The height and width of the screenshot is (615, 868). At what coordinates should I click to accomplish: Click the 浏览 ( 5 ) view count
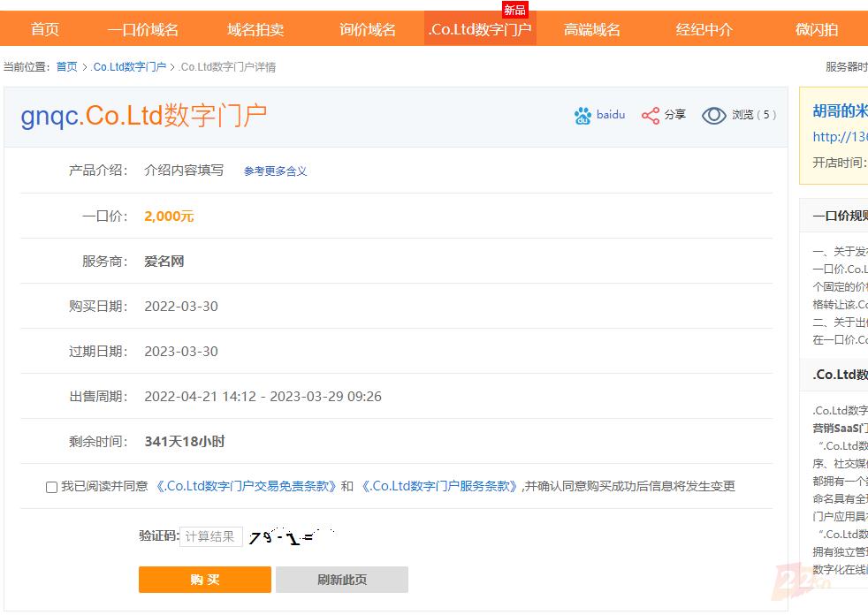tap(754, 115)
